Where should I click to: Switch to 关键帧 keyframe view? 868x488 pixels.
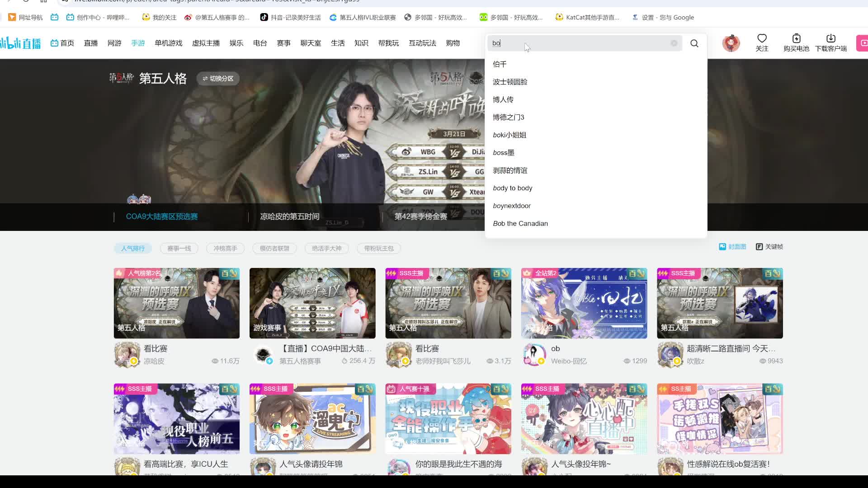(769, 247)
